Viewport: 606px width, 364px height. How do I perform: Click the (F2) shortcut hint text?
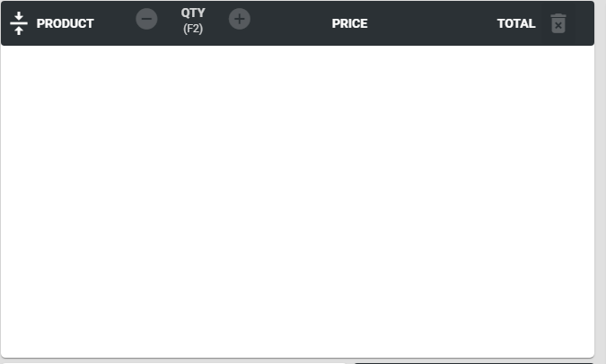193,29
